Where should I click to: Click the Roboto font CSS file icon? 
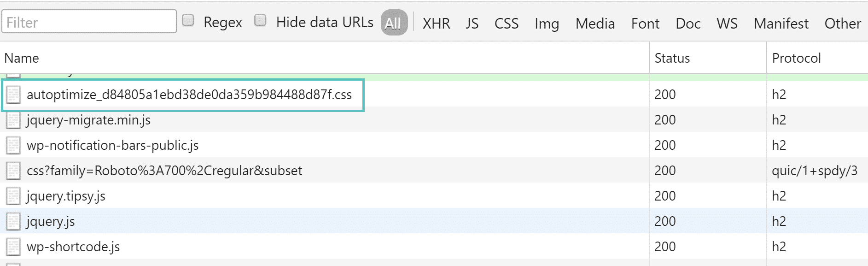13,171
